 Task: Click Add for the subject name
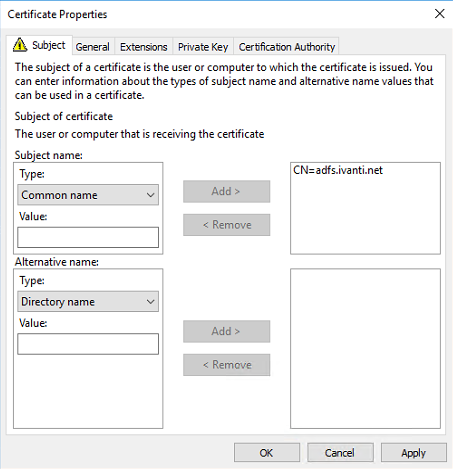(x=226, y=191)
